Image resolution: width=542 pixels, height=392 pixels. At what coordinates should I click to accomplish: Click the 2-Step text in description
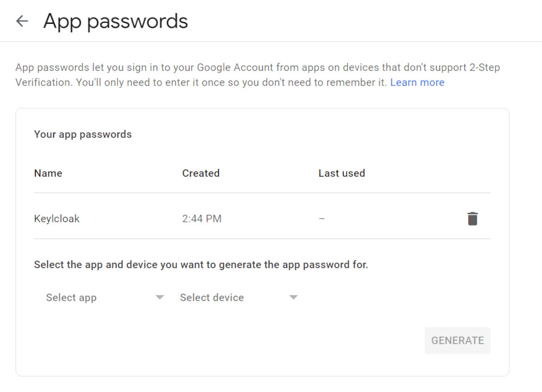(485, 67)
